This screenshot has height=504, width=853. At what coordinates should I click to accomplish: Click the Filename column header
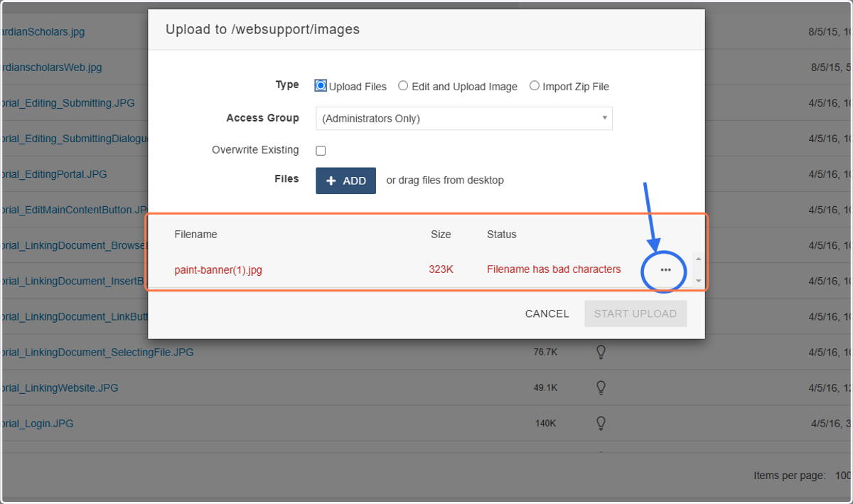click(195, 234)
